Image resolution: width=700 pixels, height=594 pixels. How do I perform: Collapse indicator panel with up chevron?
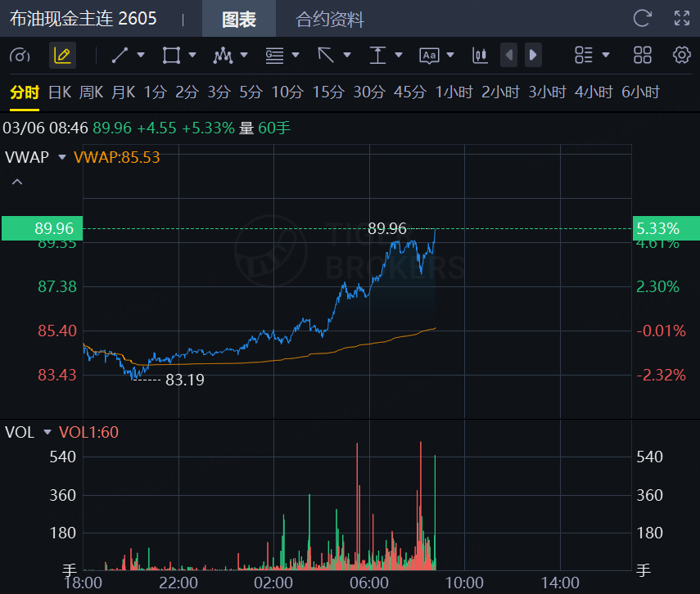click(x=17, y=182)
